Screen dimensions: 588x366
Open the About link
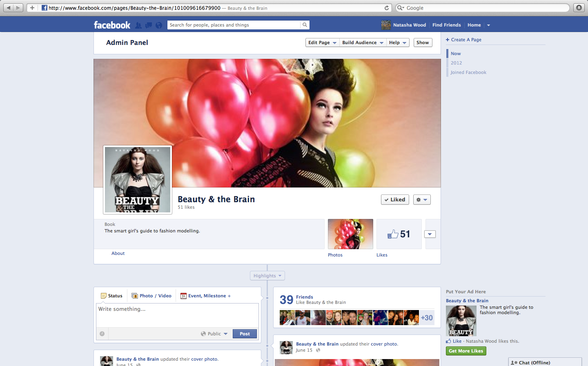click(118, 253)
